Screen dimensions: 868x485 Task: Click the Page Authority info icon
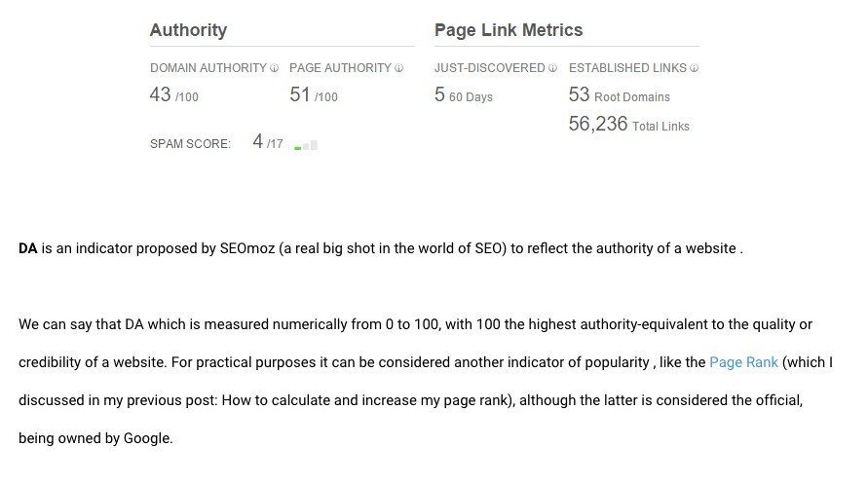pos(398,68)
